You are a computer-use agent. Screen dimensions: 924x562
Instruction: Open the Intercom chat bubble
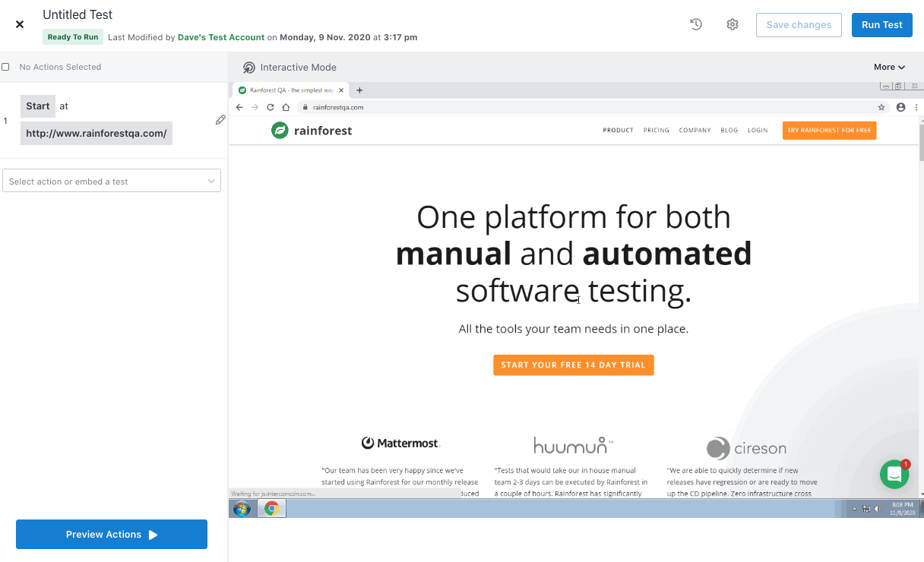pyautogui.click(x=894, y=474)
